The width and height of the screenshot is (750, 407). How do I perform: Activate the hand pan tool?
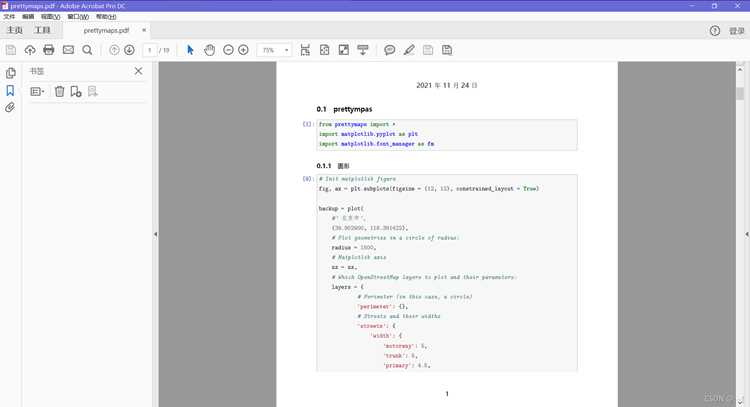coord(209,50)
